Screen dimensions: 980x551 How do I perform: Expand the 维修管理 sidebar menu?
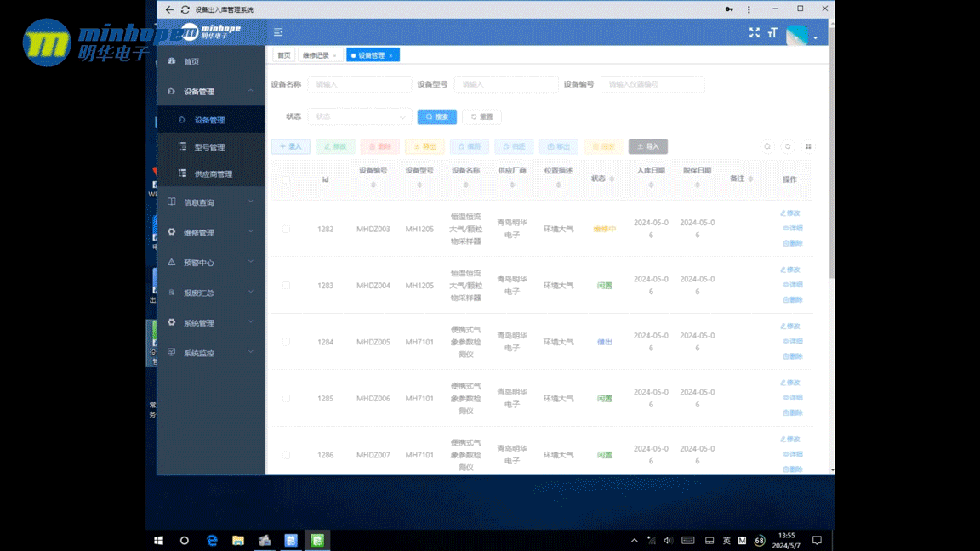(x=210, y=232)
